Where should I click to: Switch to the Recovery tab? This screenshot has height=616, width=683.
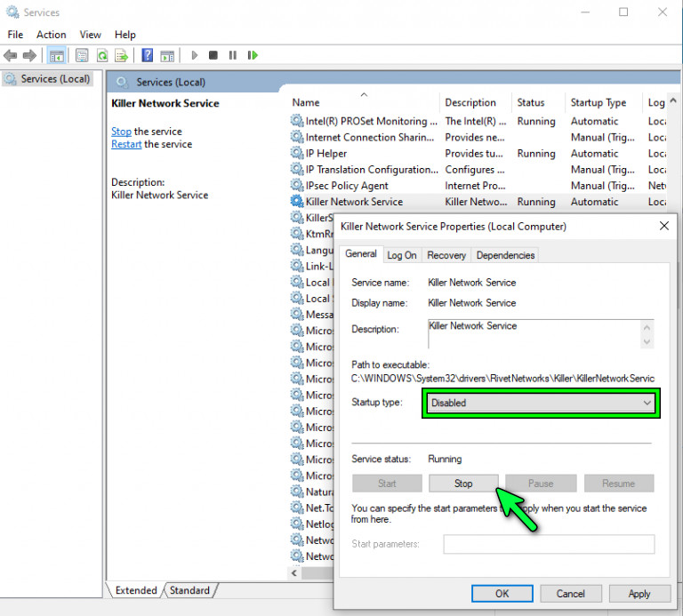(x=446, y=255)
